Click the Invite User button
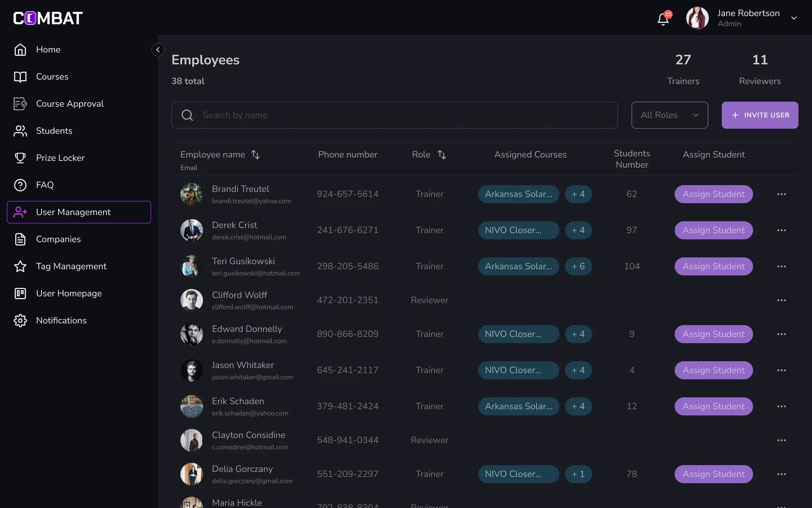812x508 pixels. click(760, 115)
